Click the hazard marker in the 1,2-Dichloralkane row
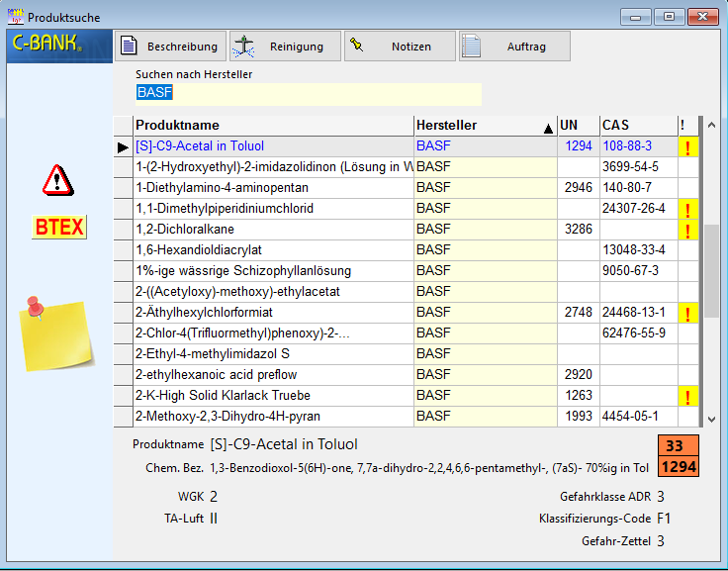The width and height of the screenshot is (728, 571). [x=687, y=230]
